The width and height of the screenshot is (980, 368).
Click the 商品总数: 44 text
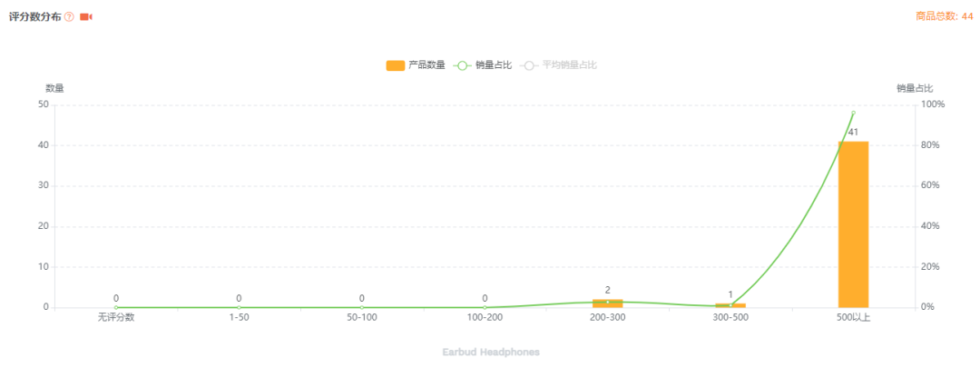pyautogui.click(x=944, y=15)
